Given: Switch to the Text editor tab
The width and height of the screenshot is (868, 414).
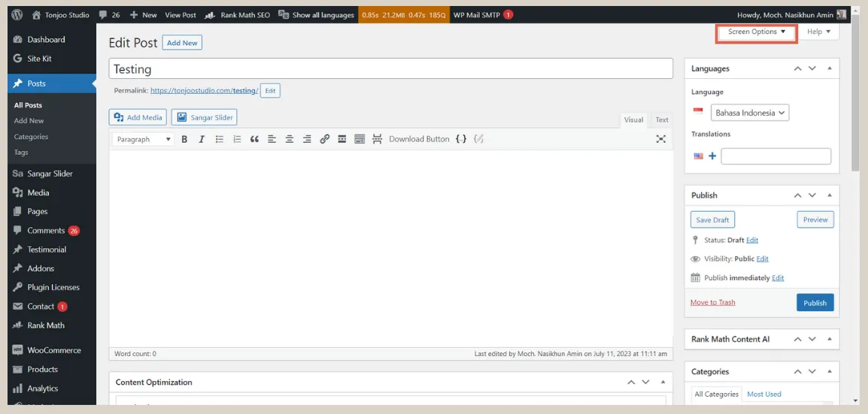Looking at the screenshot, I should [x=661, y=120].
